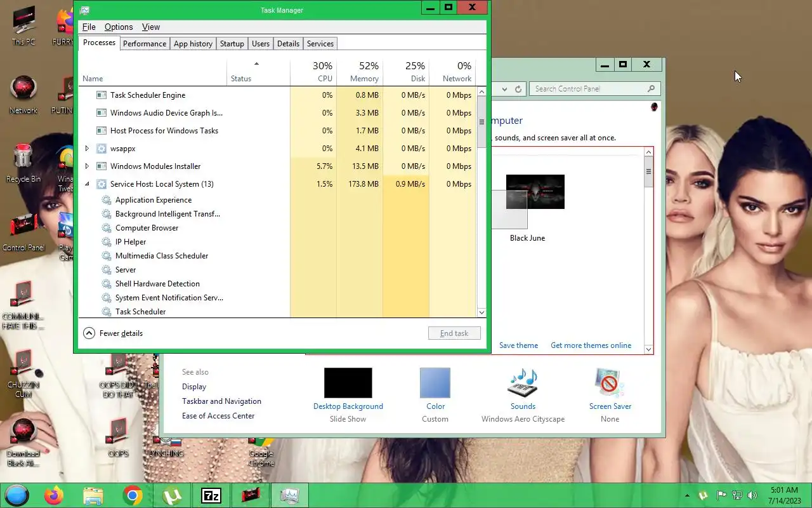
Task: Open Display link under See also
Action: pos(194,387)
